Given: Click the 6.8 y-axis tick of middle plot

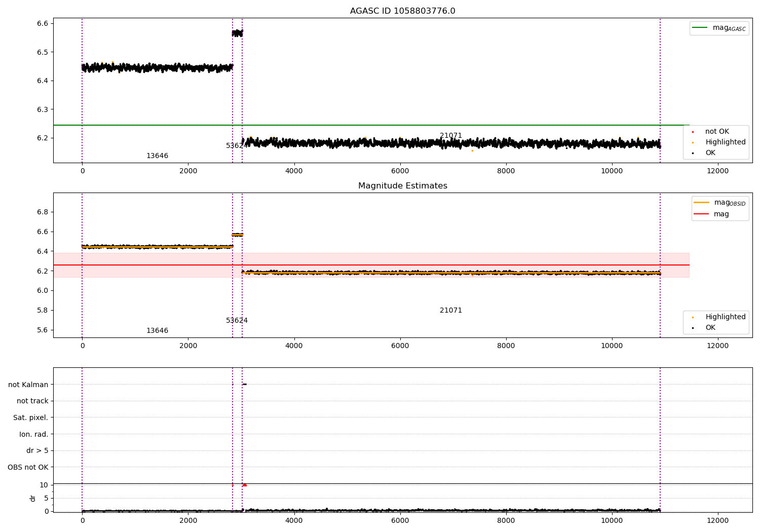Looking at the screenshot, I should coord(43,212).
